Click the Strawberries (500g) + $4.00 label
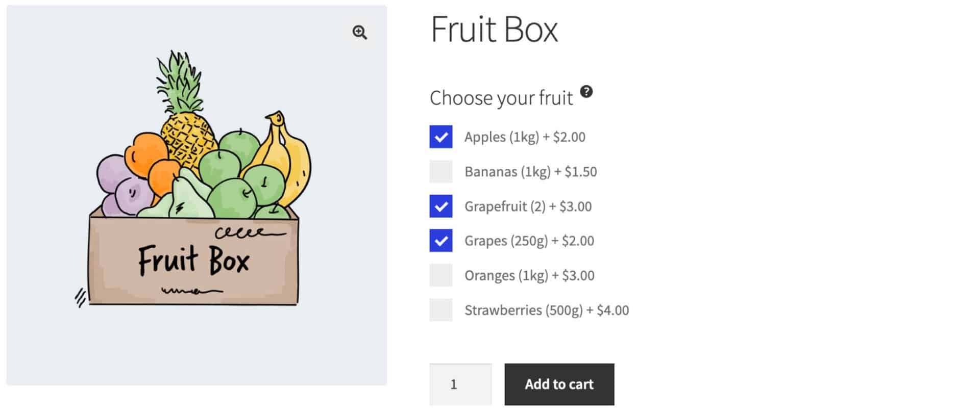Image resolution: width=980 pixels, height=416 pixels. [546, 310]
